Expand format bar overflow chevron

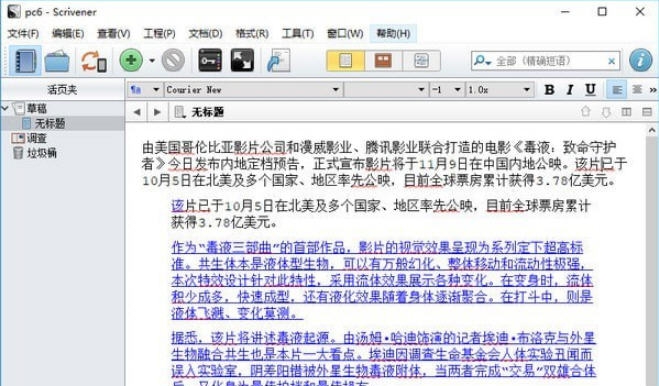[x=653, y=90]
